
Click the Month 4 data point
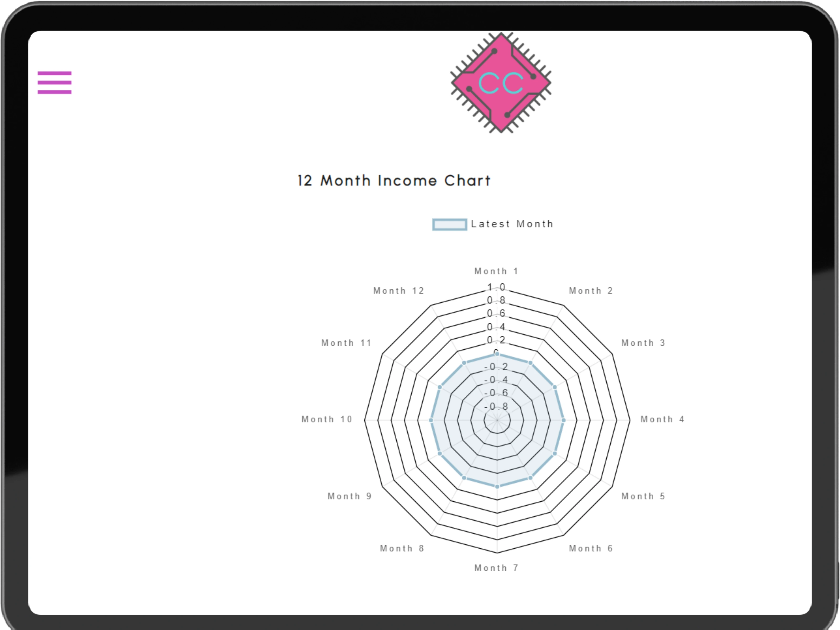564,420
